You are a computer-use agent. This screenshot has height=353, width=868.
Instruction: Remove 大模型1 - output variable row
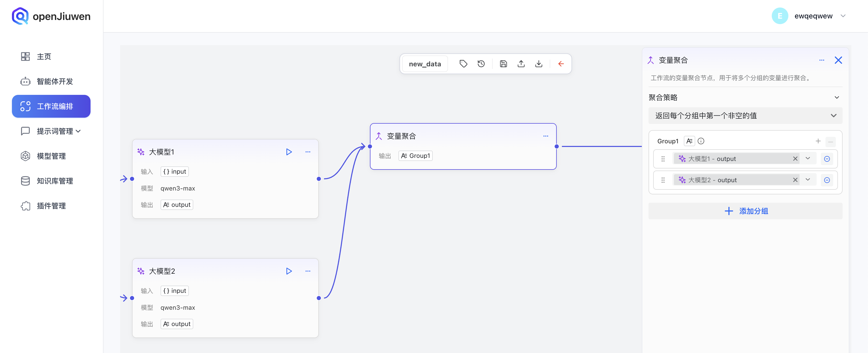point(827,159)
